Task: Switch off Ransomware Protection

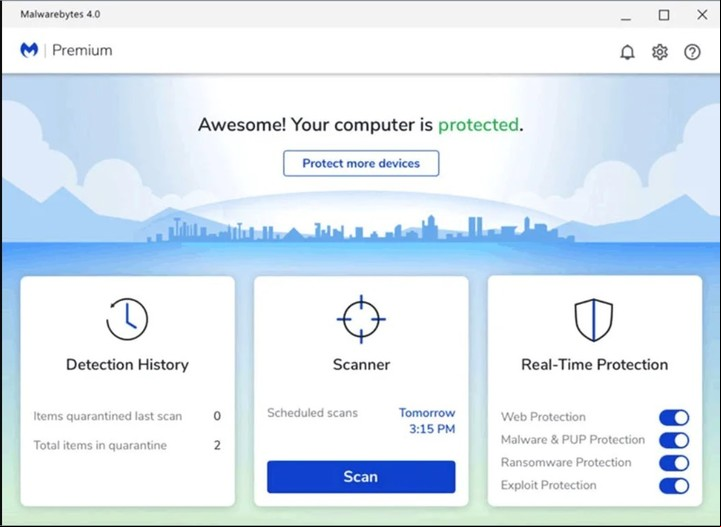Action: (674, 463)
